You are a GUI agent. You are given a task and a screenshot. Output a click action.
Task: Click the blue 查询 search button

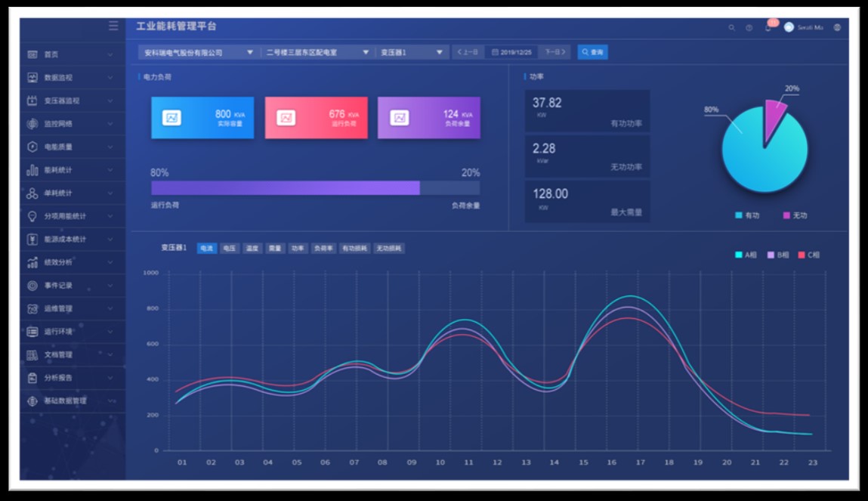pyautogui.click(x=592, y=52)
